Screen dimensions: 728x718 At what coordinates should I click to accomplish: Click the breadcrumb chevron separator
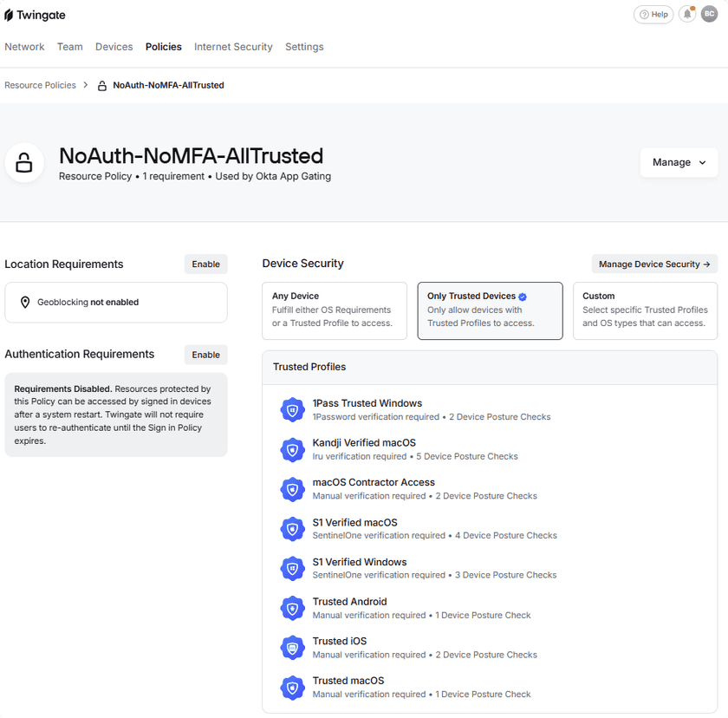[x=86, y=85]
